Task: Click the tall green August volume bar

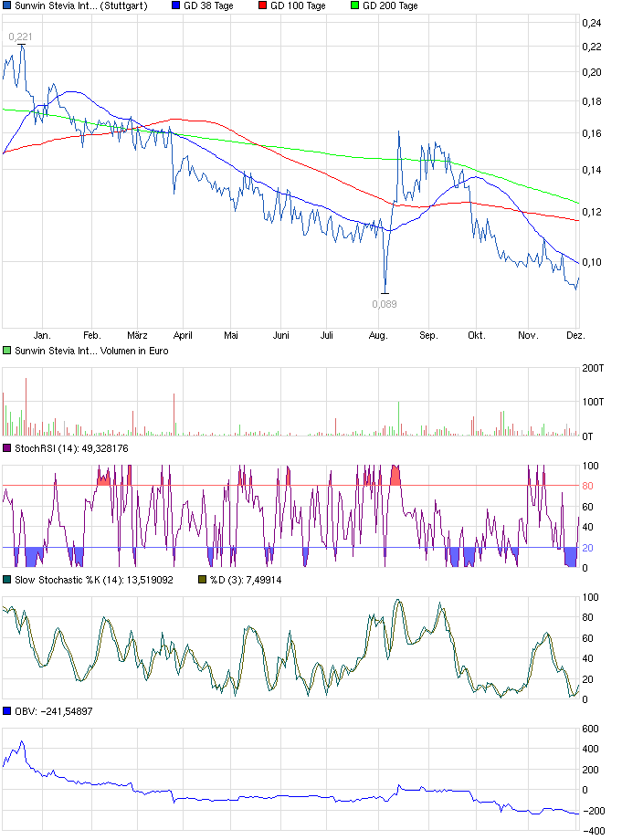Action: coord(398,418)
